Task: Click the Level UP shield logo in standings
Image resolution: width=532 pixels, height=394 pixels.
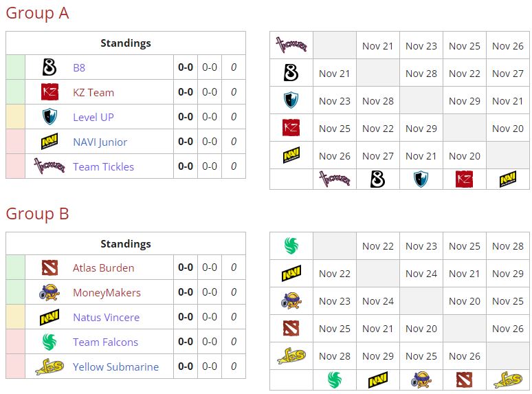Action: tap(49, 117)
